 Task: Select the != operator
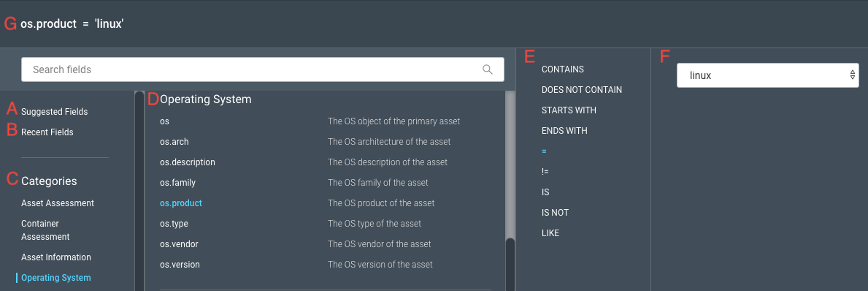pyautogui.click(x=545, y=172)
